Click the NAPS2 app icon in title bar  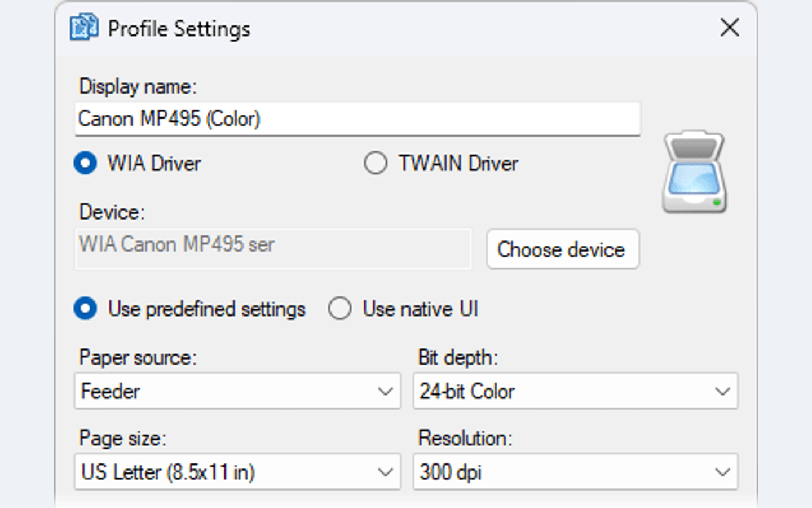tap(84, 28)
